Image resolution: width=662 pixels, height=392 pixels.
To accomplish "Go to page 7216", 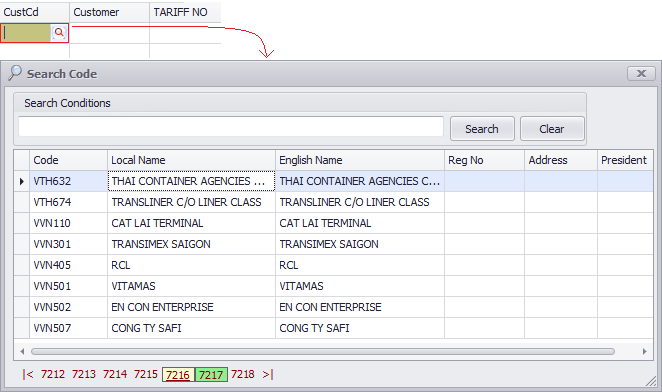I will click(x=178, y=375).
